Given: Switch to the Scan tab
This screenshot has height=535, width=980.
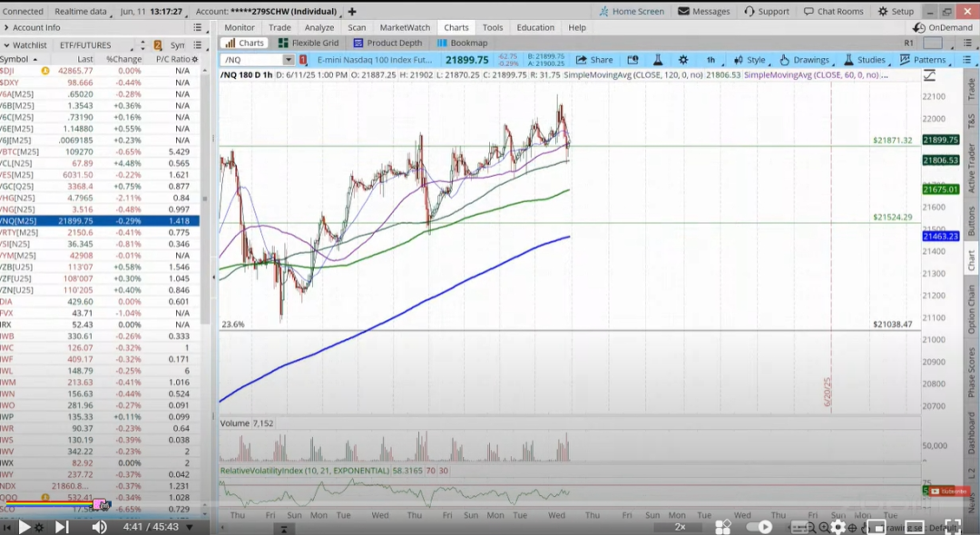Looking at the screenshot, I should pos(357,27).
